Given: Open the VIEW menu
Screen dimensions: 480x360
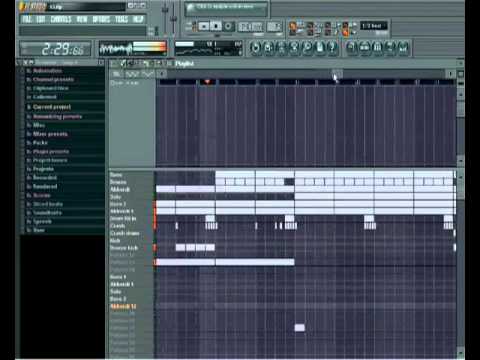Looking at the screenshot, I should point(82,20).
